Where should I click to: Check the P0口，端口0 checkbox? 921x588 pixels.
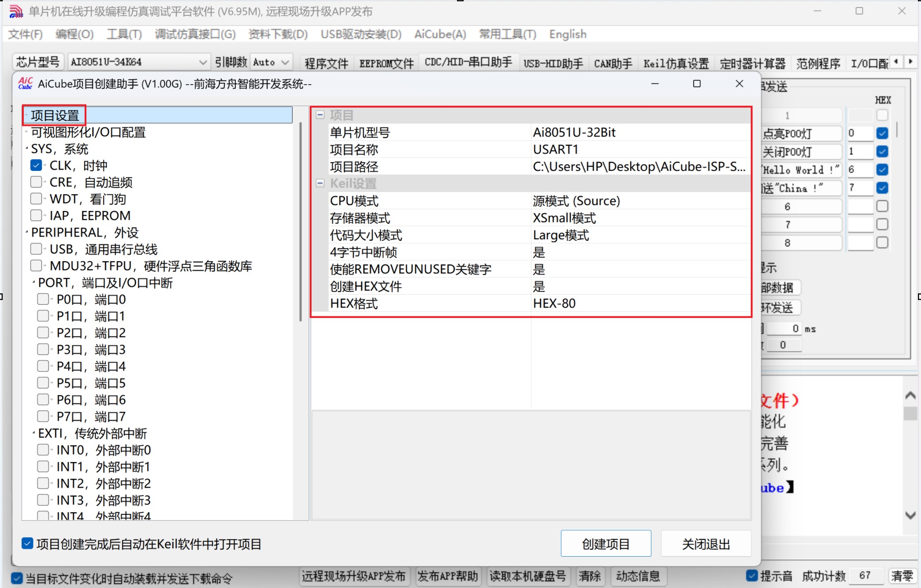point(43,299)
